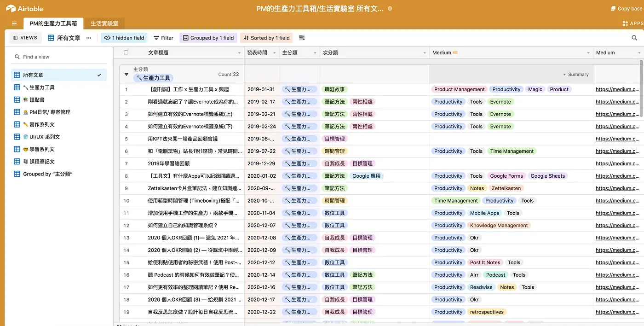Click checkmark next to 所有文章 in sidebar
The width and height of the screenshot is (644, 326).
(99, 75)
